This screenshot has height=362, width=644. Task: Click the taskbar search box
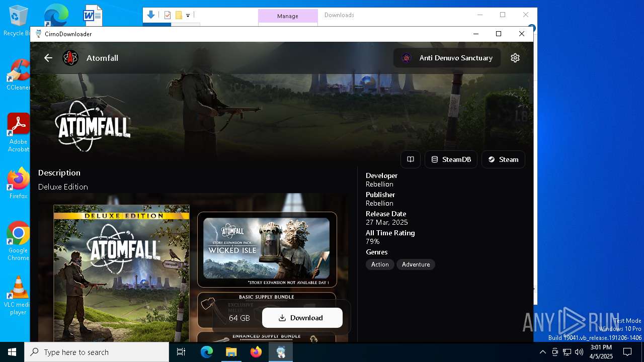[97, 352]
